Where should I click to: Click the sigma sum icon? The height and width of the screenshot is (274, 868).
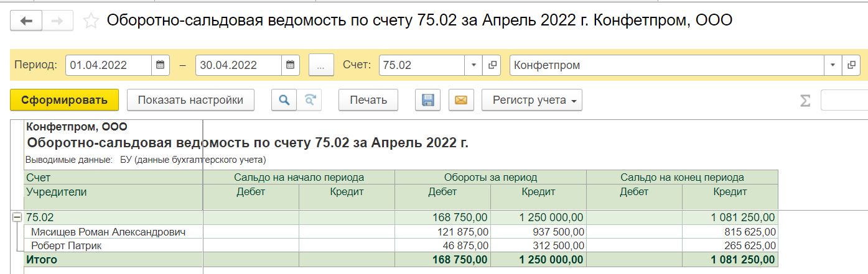pos(805,101)
